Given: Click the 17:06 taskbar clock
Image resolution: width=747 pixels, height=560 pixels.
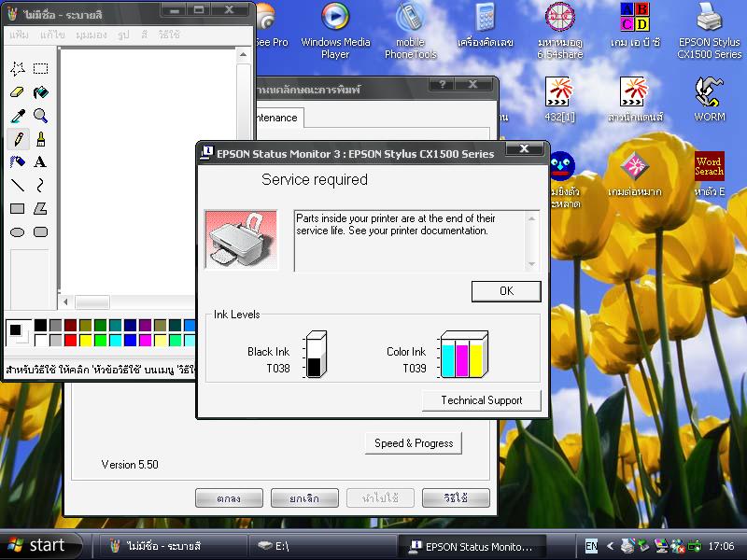Looking at the screenshot, I should point(721,546).
